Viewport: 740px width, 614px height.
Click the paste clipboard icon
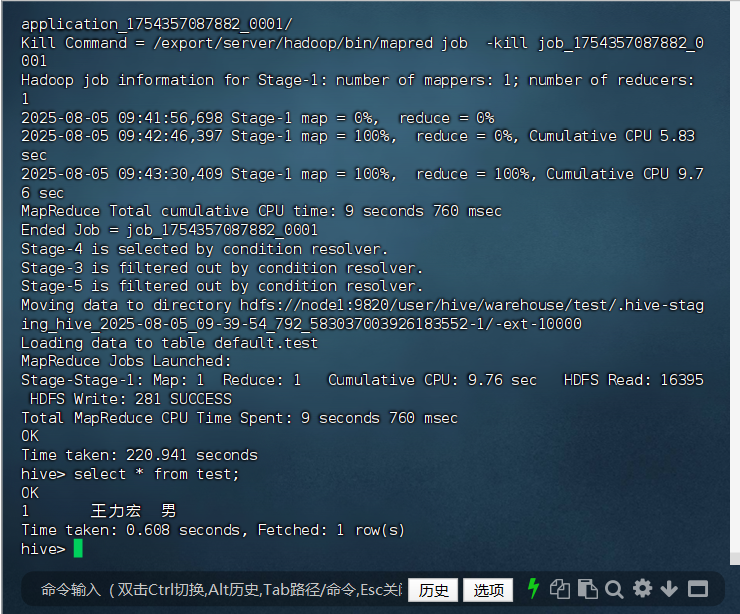coord(588,589)
